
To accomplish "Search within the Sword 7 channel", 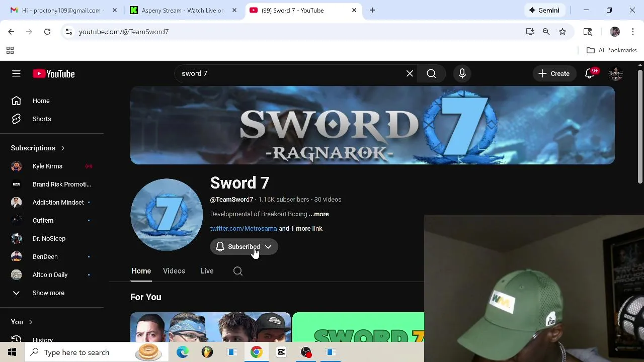I will coord(238,271).
